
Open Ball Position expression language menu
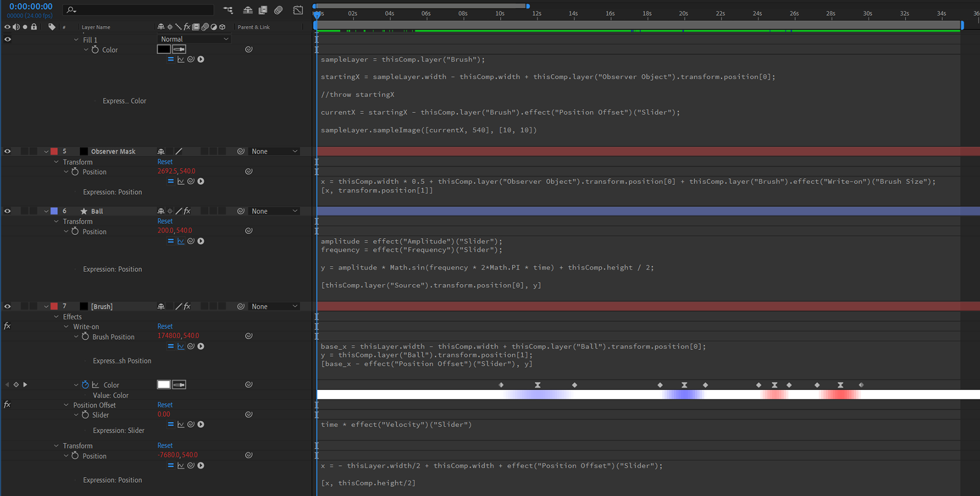pos(201,241)
